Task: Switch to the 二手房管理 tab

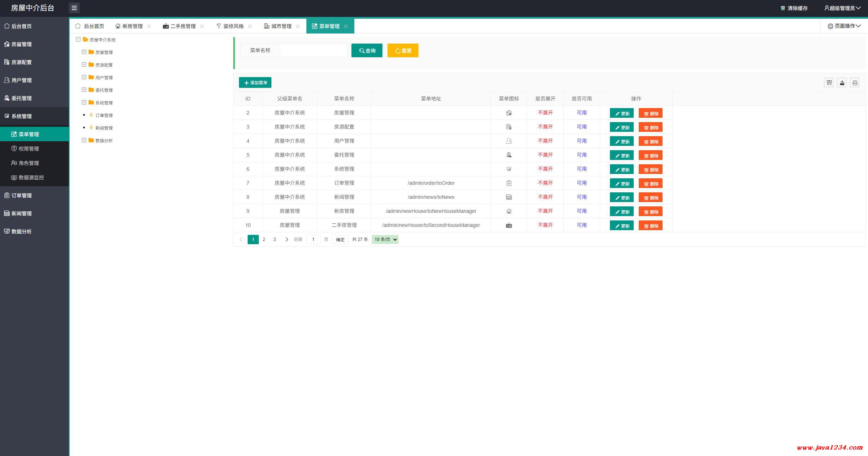Action: coord(182,26)
